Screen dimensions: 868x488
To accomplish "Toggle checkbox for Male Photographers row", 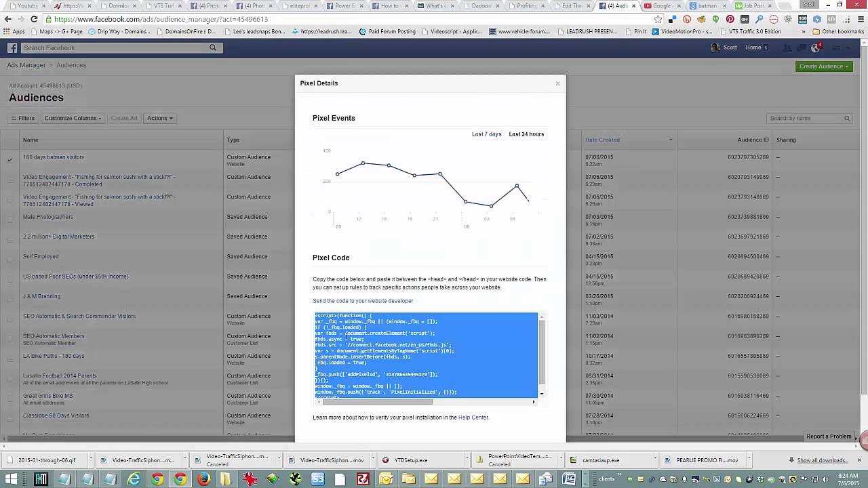I will coord(10,220).
